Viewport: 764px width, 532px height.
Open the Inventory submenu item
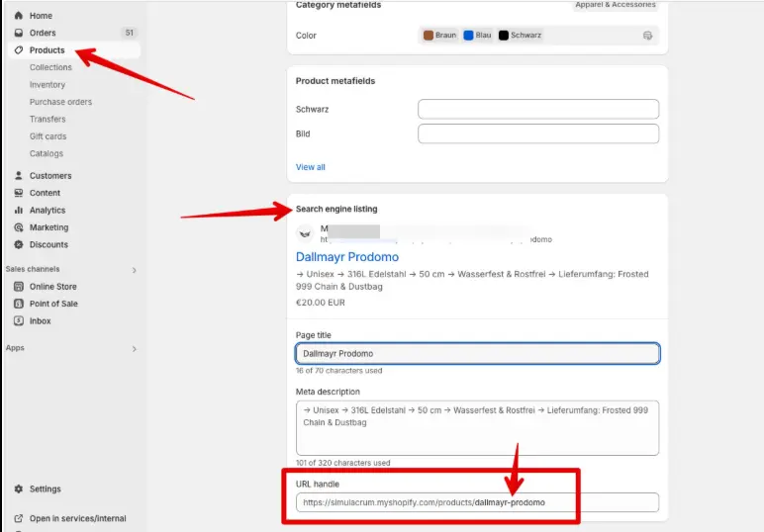click(48, 85)
